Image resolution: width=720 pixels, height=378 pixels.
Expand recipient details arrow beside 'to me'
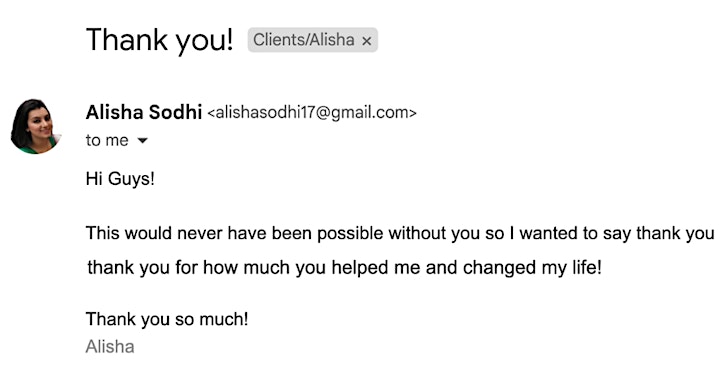tap(143, 141)
